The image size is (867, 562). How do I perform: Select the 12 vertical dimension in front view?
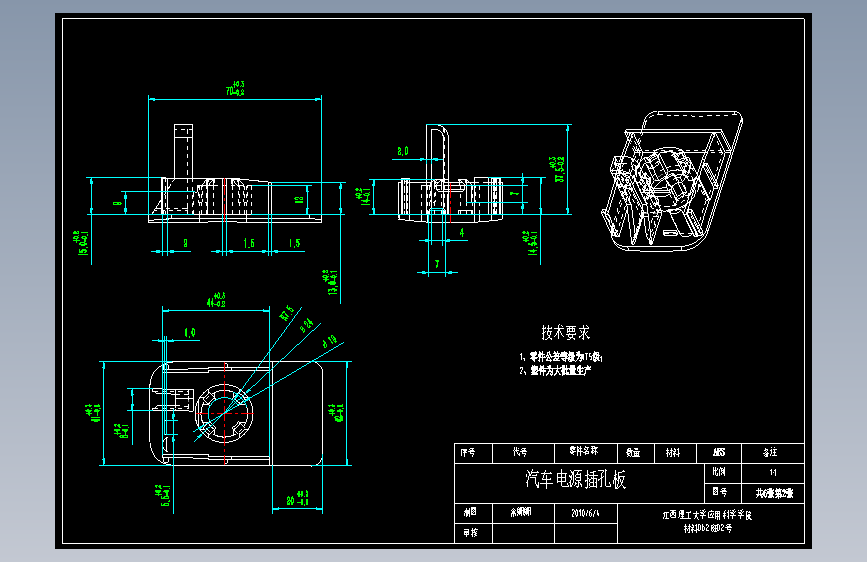pos(299,200)
